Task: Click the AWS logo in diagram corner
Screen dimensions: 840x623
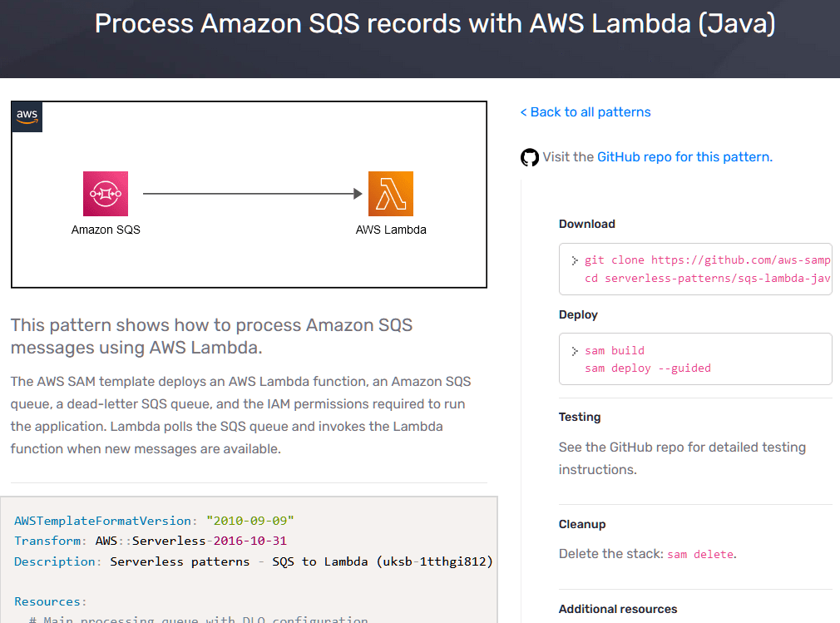Action: tap(27, 116)
